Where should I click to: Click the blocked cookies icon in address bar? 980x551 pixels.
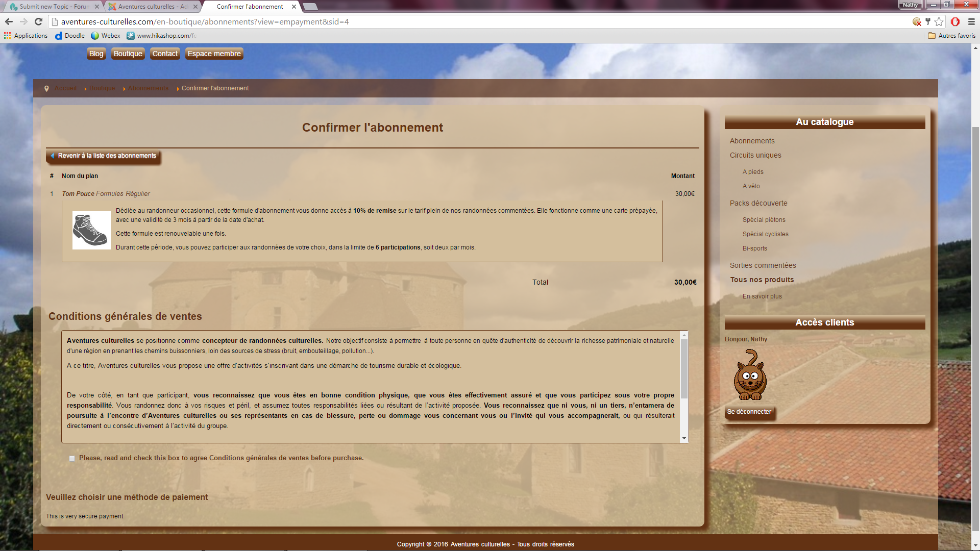coord(917,21)
